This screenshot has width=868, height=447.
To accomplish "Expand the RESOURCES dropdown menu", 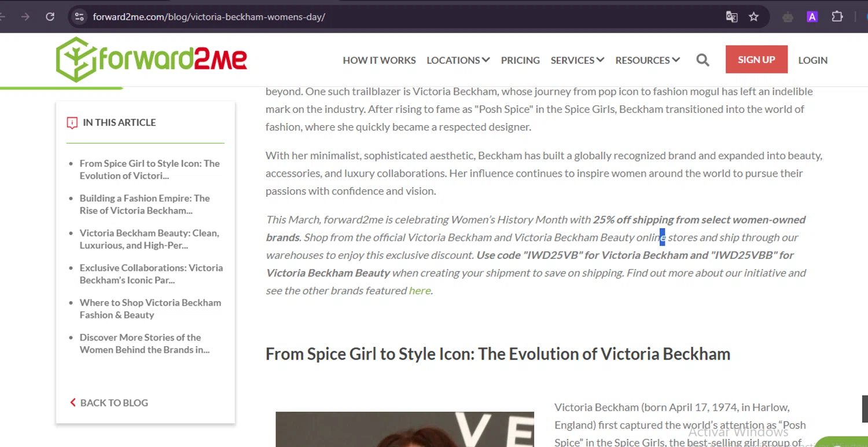I will (x=648, y=60).
